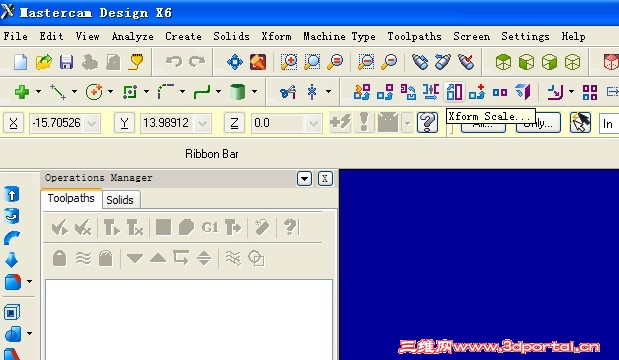Click the Undo arrow icon
Screen dimensions: 619x360
(x=174, y=61)
